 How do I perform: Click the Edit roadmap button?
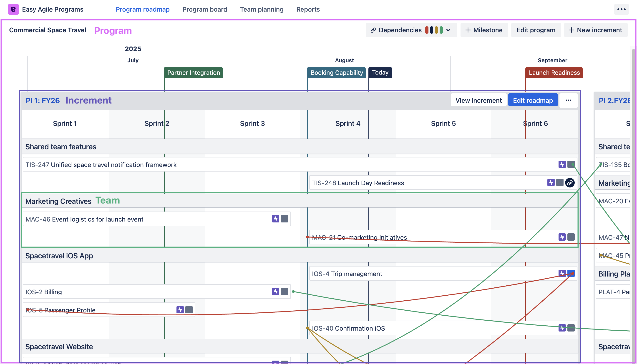click(533, 100)
